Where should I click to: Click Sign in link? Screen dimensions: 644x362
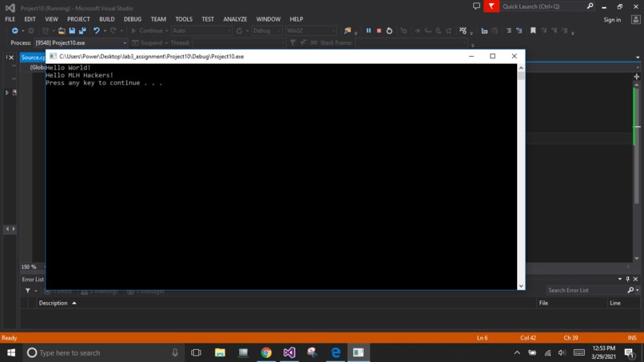click(612, 20)
